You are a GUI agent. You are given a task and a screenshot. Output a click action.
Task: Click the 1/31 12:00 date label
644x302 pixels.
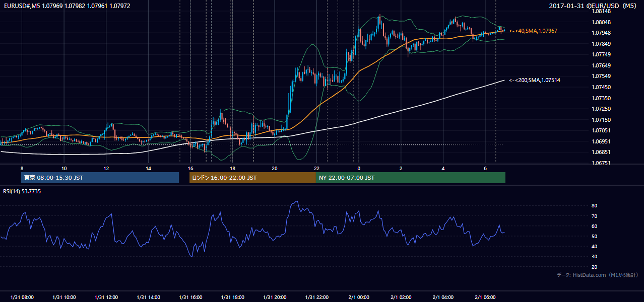(x=106, y=297)
